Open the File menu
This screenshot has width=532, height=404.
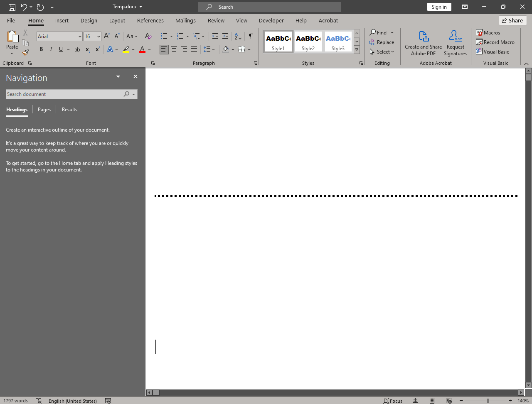[x=11, y=20]
